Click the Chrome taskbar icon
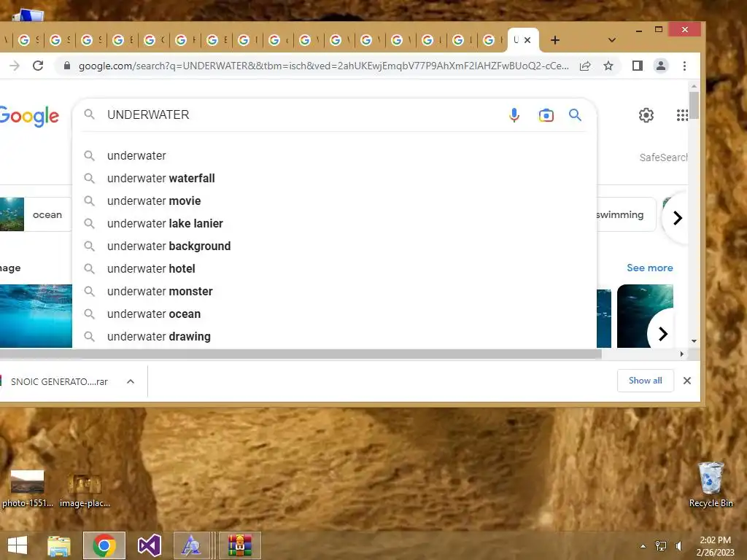Screen dimensions: 747x560 pos(104,545)
